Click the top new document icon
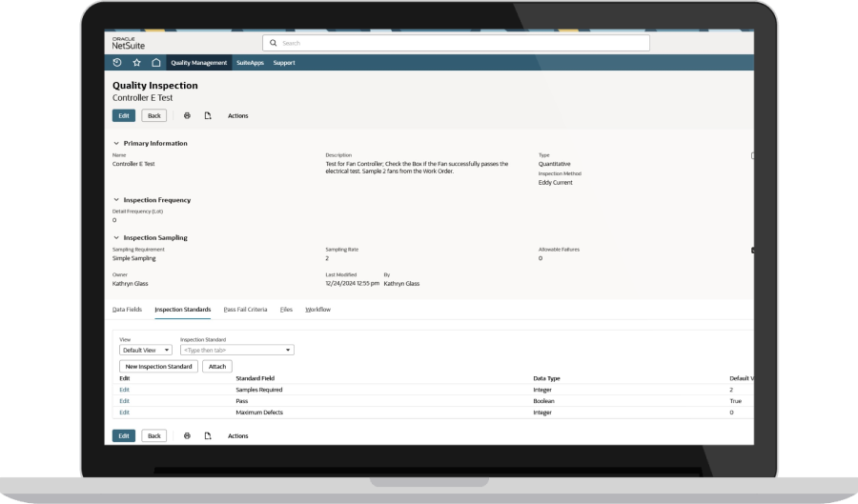 point(207,116)
